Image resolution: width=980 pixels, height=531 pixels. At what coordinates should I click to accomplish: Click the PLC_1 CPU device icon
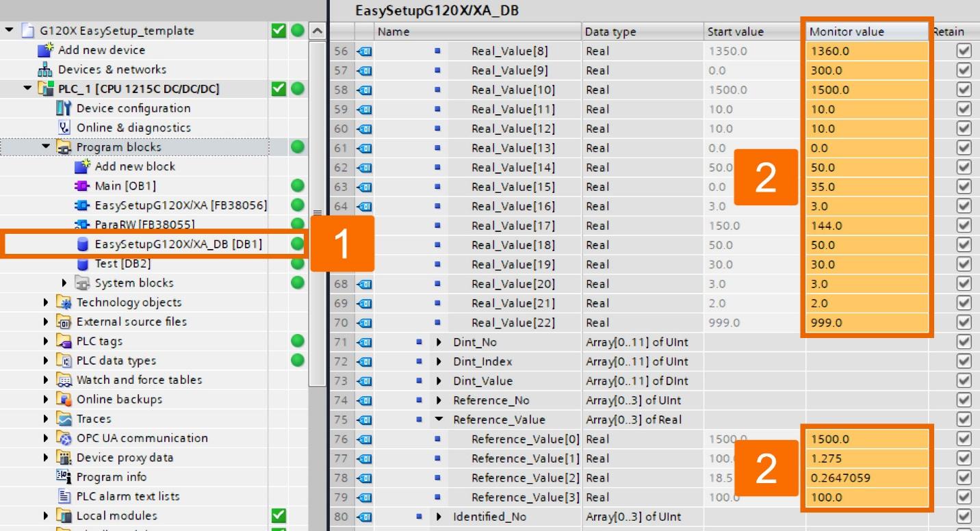coord(45,89)
